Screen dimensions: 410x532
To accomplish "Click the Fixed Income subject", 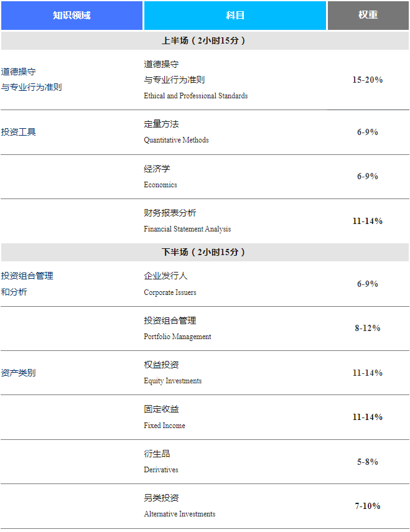I will tap(164, 426).
